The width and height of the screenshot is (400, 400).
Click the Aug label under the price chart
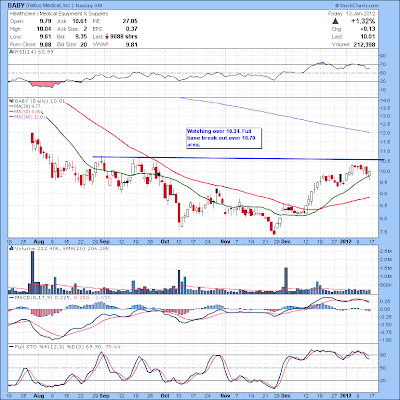click(x=39, y=241)
